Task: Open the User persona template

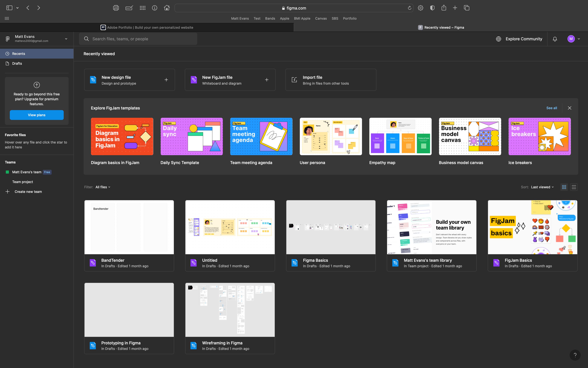Action: [331, 136]
